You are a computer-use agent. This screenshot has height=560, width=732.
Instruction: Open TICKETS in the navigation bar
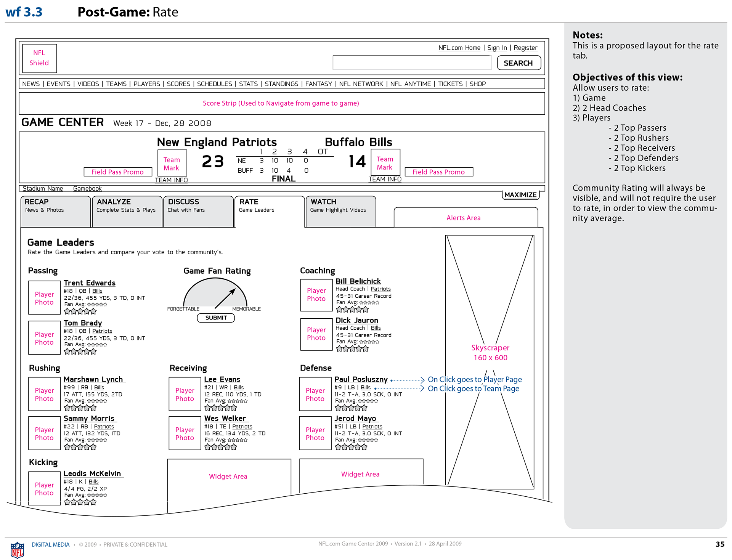[x=450, y=84]
